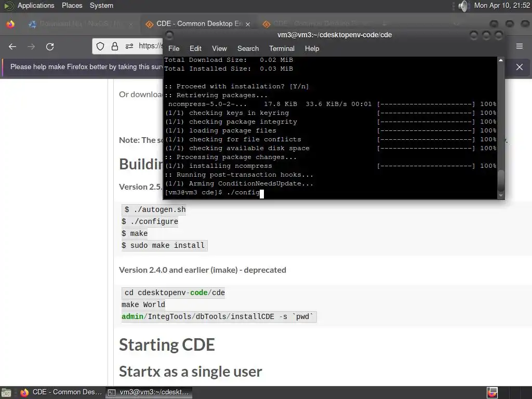This screenshot has height=399, width=532.
Task: Open the terminal Edit menu
Action: 195,48
